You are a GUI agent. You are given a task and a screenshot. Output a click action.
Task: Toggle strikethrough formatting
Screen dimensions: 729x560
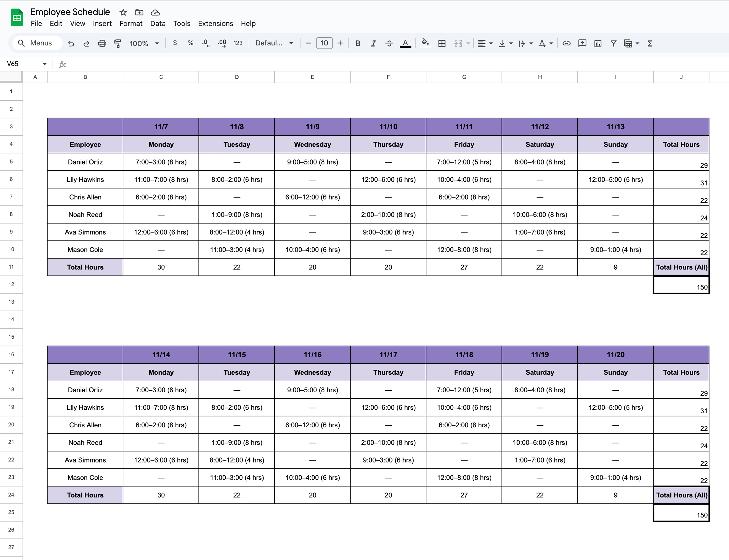[389, 43]
